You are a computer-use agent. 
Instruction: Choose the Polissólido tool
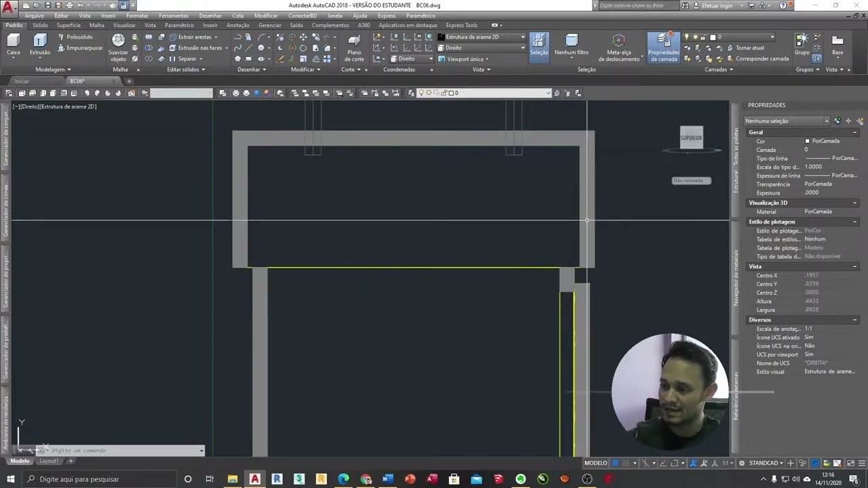[75, 37]
